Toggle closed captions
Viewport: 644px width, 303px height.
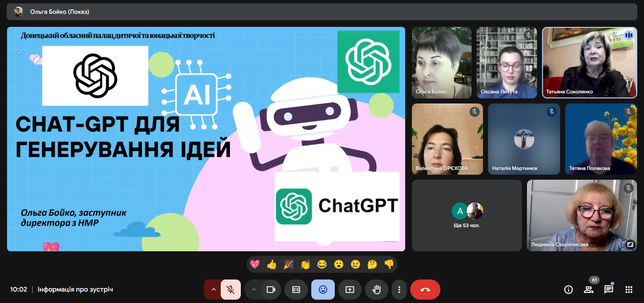(296, 290)
